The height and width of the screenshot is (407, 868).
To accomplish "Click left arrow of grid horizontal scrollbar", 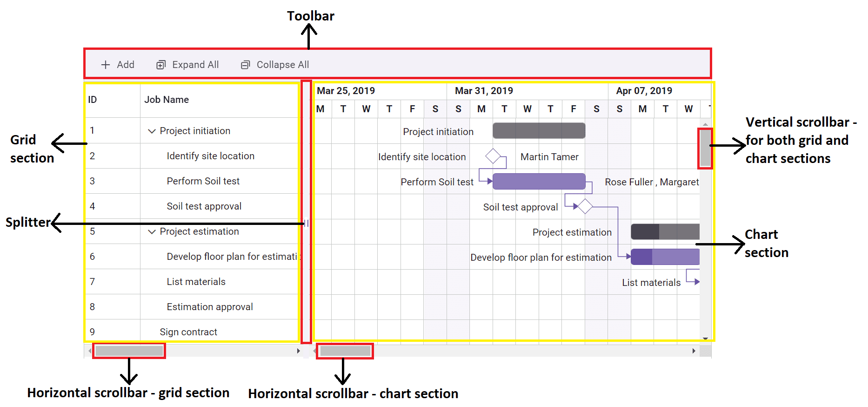I will (x=89, y=351).
